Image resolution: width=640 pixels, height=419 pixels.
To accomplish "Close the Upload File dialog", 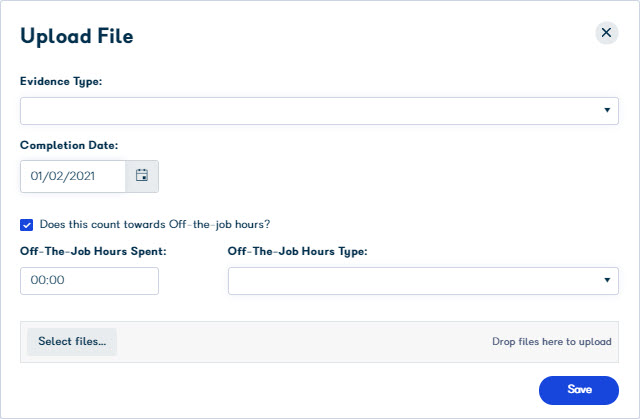I will point(606,33).
